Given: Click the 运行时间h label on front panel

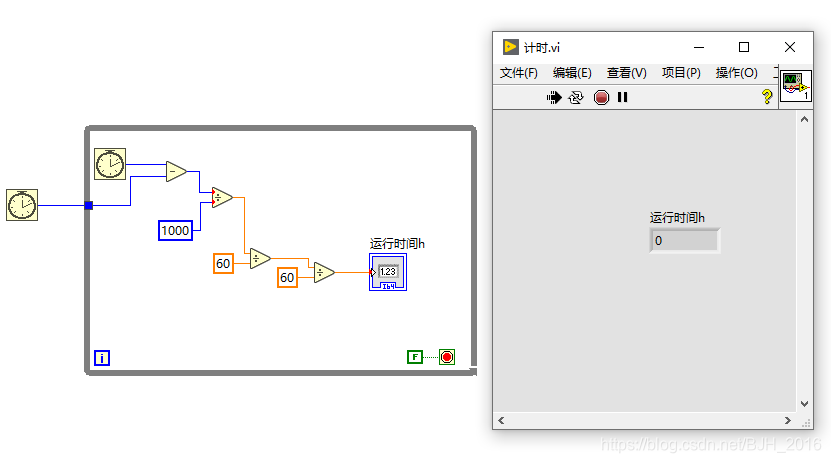Looking at the screenshot, I should pos(677,218).
